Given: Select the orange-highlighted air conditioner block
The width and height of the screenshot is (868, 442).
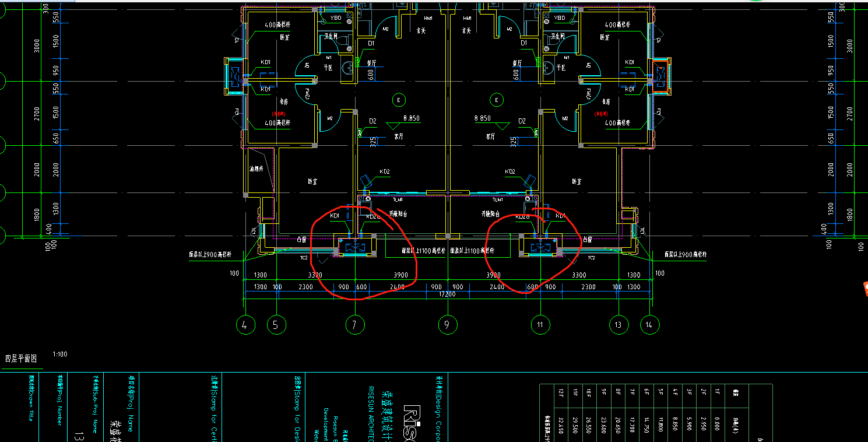Looking at the screenshot, I should pos(660,76).
